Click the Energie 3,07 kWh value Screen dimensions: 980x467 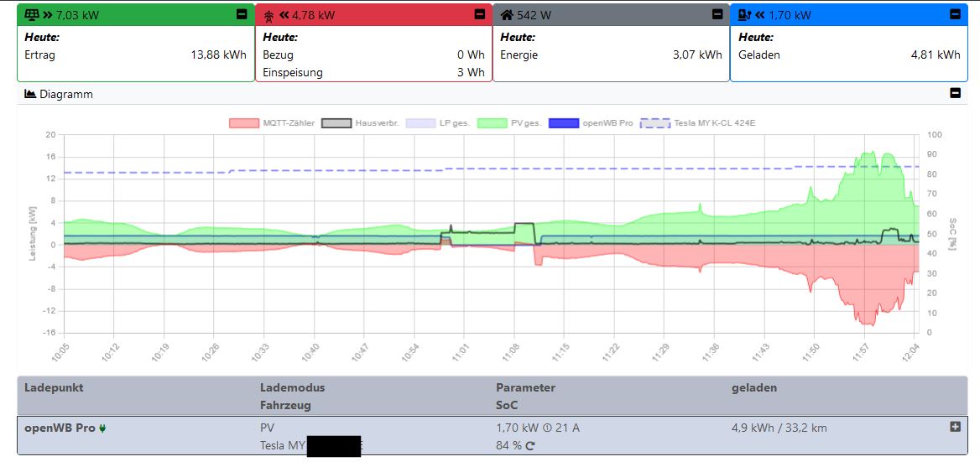click(697, 55)
